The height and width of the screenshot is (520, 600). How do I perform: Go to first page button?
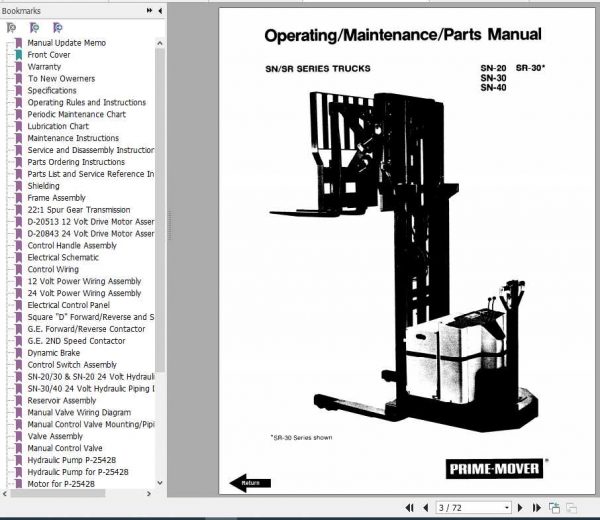pos(409,508)
